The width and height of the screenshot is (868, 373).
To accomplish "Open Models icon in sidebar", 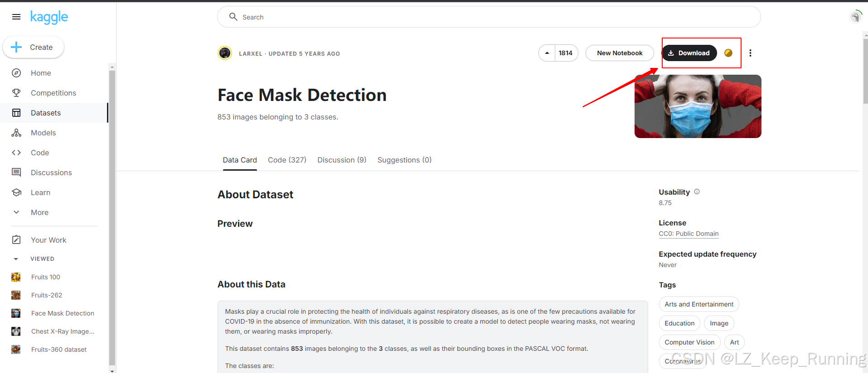I will coord(16,133).
